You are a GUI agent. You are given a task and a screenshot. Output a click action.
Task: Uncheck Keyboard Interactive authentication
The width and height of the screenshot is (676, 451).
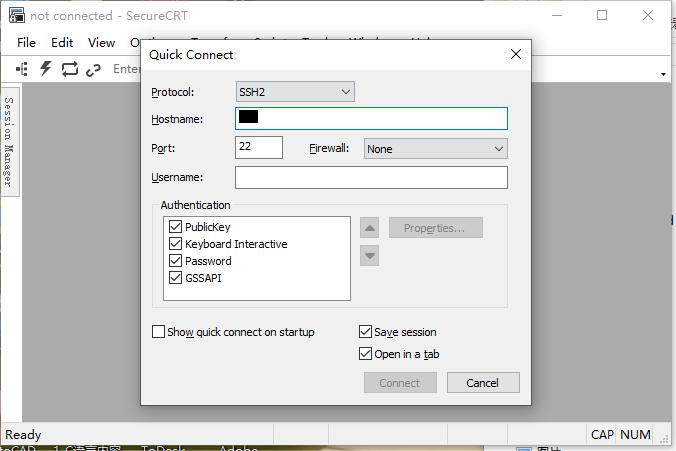coord(175,244)
